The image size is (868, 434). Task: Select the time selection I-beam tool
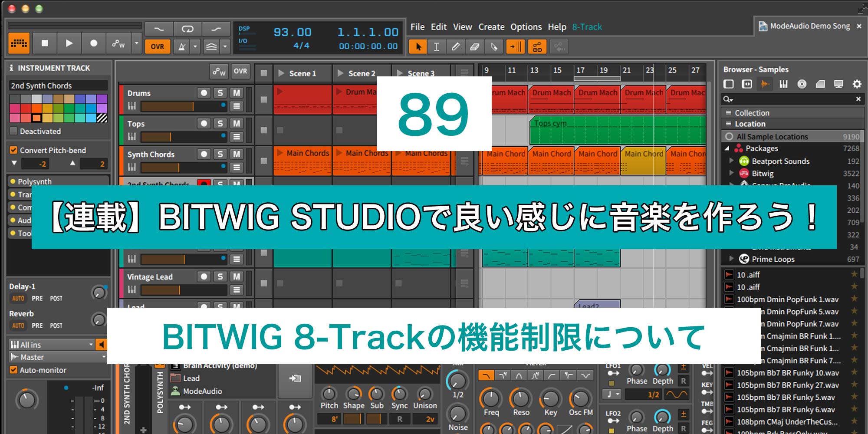437,46
